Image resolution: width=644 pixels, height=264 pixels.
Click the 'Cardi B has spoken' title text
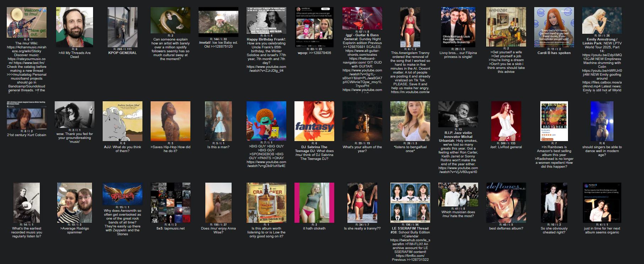[554, 53]
